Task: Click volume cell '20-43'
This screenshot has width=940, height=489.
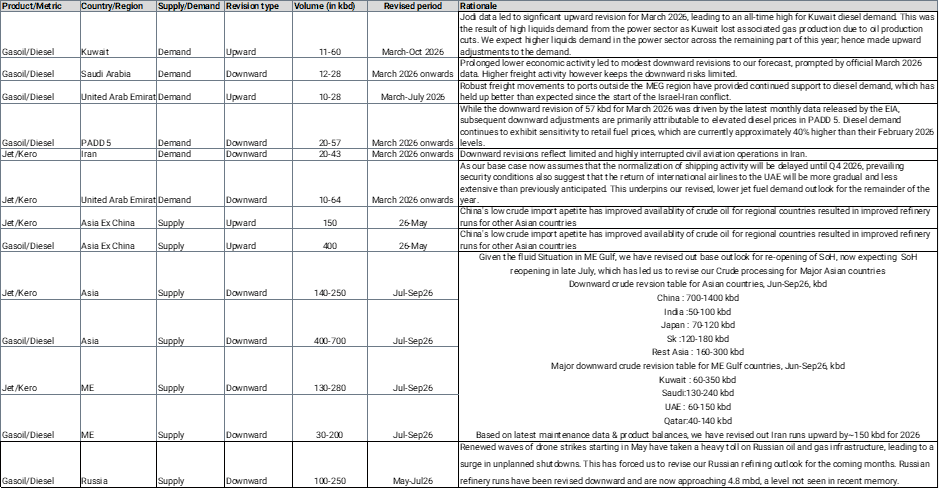Action: click(330, 154)
